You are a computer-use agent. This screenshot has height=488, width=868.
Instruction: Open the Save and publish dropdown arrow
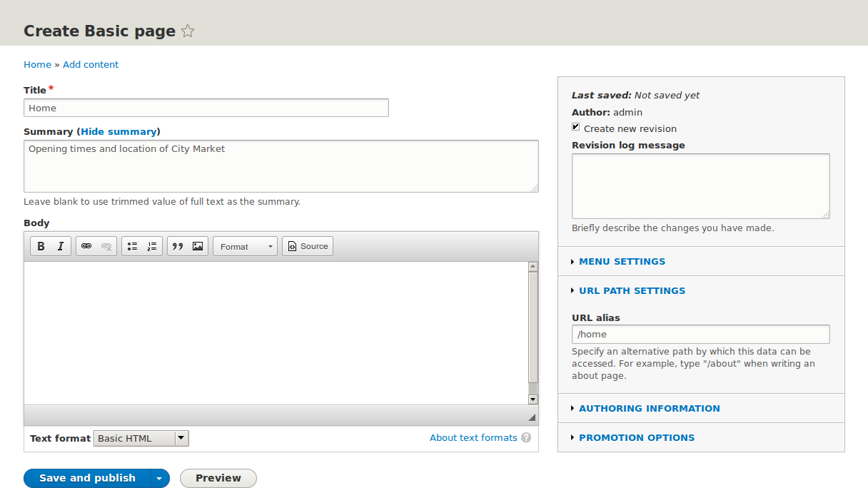point(159,479)
